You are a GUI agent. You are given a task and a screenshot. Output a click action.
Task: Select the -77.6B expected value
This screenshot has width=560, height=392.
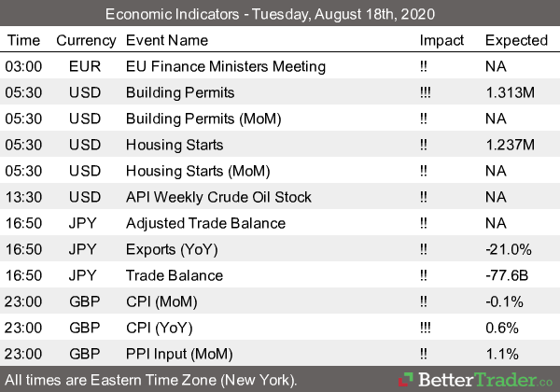click(x=507, y=275)
